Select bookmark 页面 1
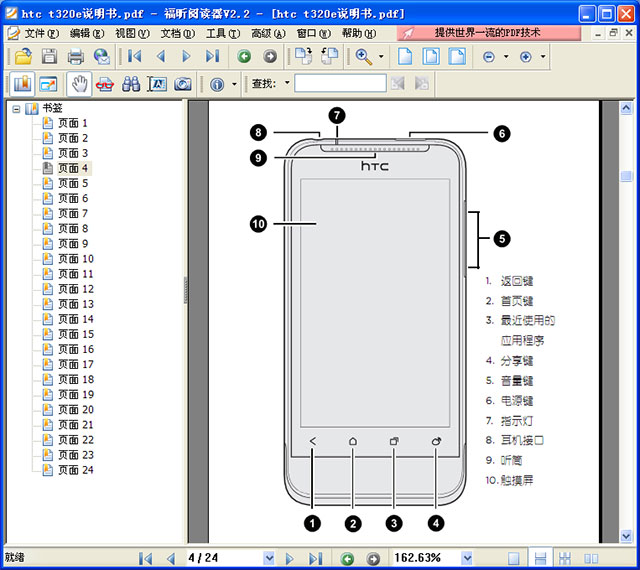The height and width of the screenshot is (570, 640). point(73,123)
